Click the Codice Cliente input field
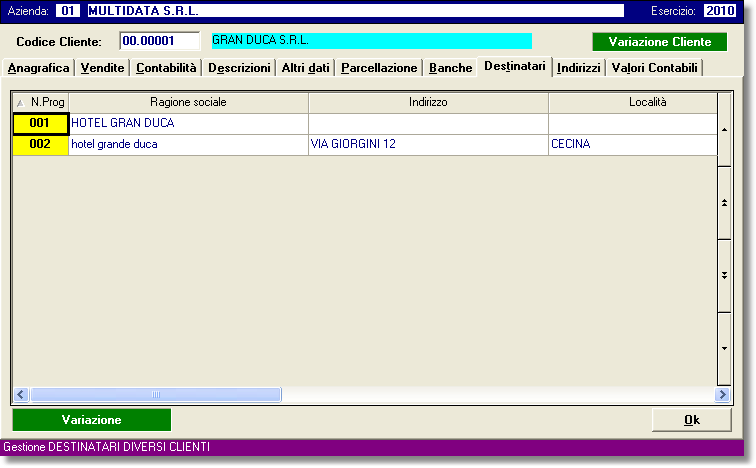Viewport: 756px width, 468px height. tap(160, 41)
